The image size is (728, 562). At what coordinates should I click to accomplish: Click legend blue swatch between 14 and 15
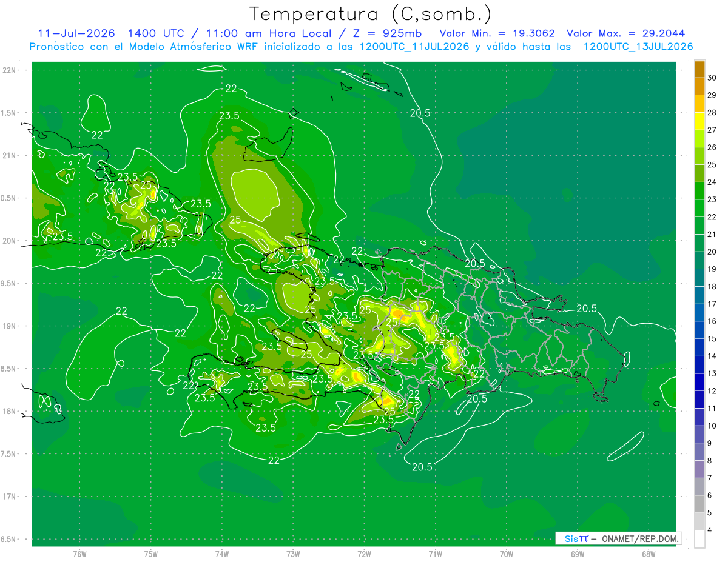pos(699,347)
